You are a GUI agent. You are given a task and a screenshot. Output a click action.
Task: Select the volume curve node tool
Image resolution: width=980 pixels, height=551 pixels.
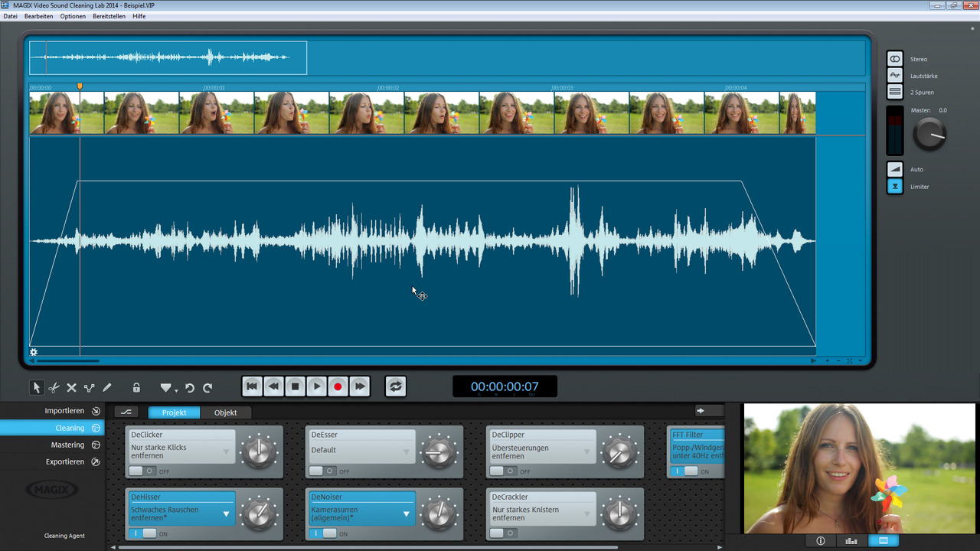click(90, 388)
